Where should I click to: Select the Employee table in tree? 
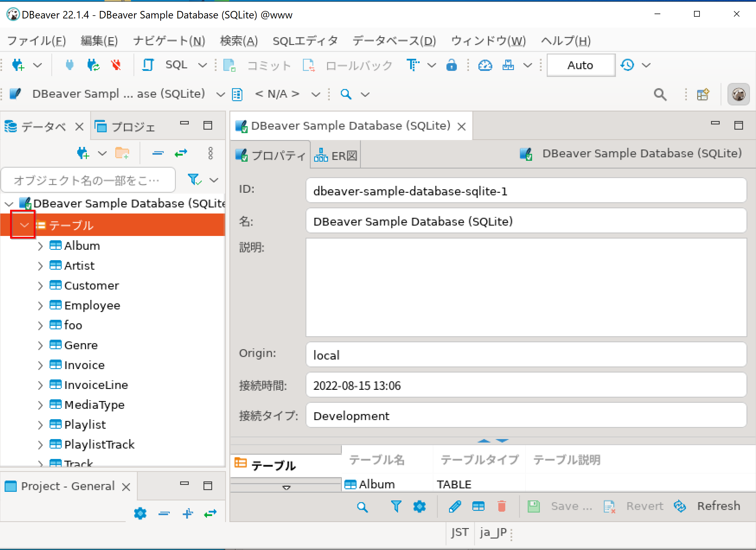(x=92, y=305)
